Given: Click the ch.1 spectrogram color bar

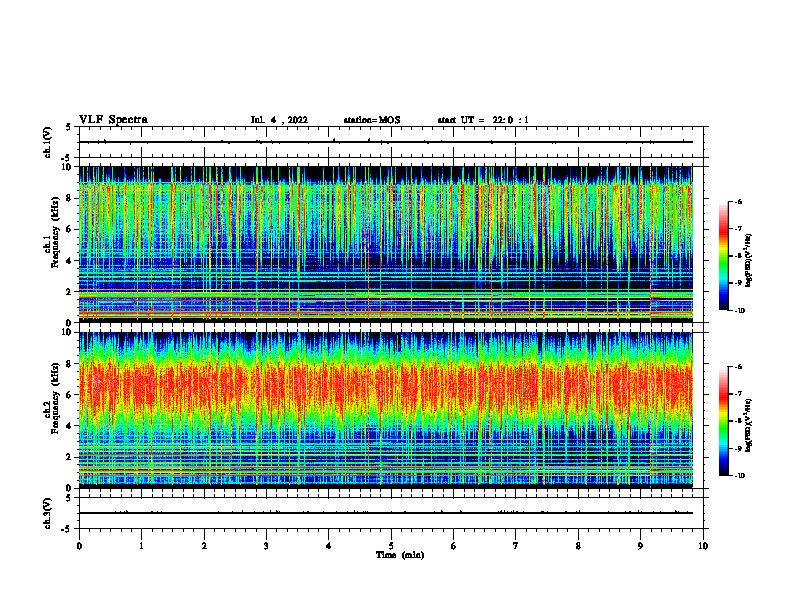Looking at the screenshot, I should click(724, 256).
